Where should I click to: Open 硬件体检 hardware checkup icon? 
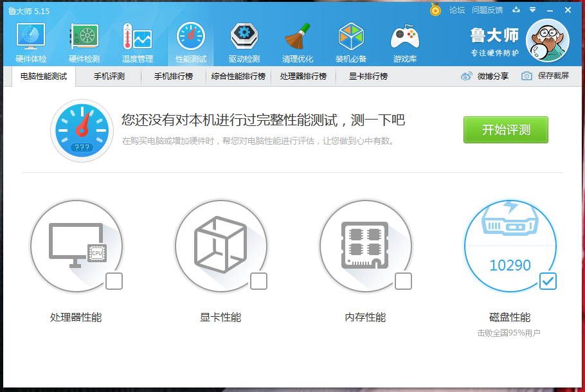click(x=31, y=42)
